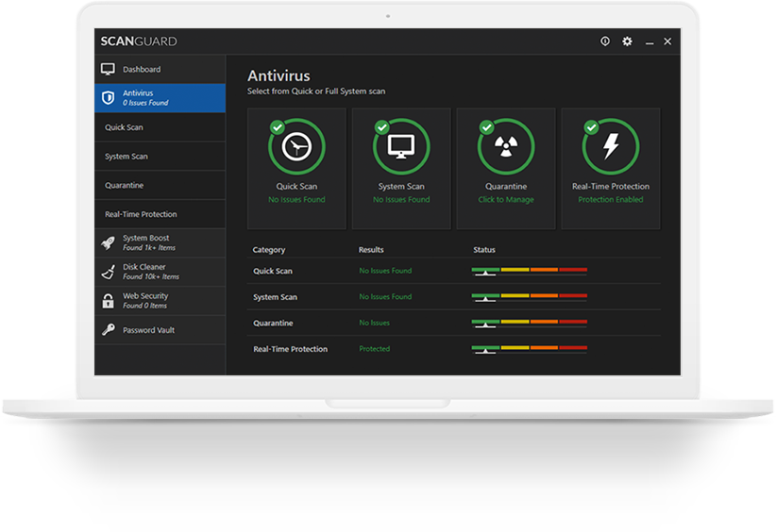776x532 pixels.
Task: Click green checkmark badge on Quick Scan card
Action: coord(278,127)
